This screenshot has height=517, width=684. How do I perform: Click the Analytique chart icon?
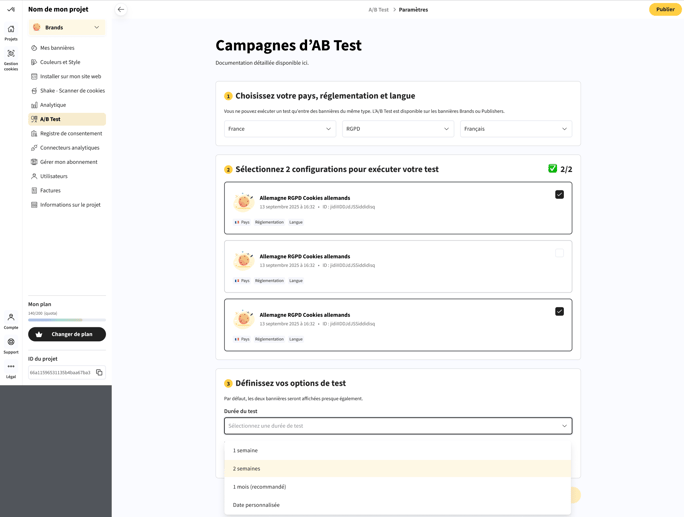pyautogui.click(x=34, y=105)
